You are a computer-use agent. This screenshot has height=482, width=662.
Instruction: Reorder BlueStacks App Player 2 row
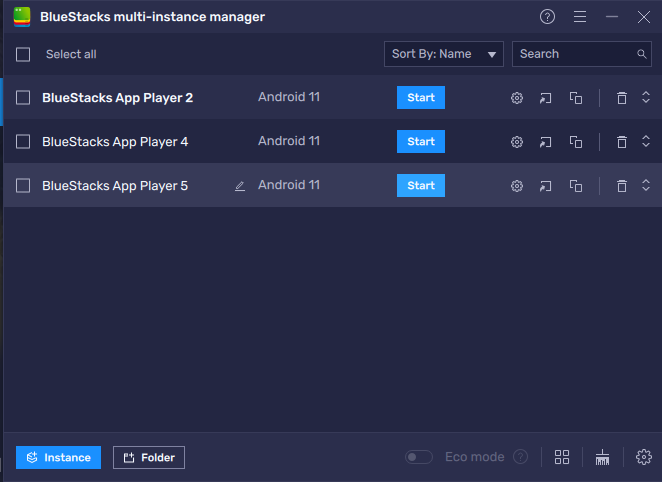pyautogui.click(x=646, y=97)
